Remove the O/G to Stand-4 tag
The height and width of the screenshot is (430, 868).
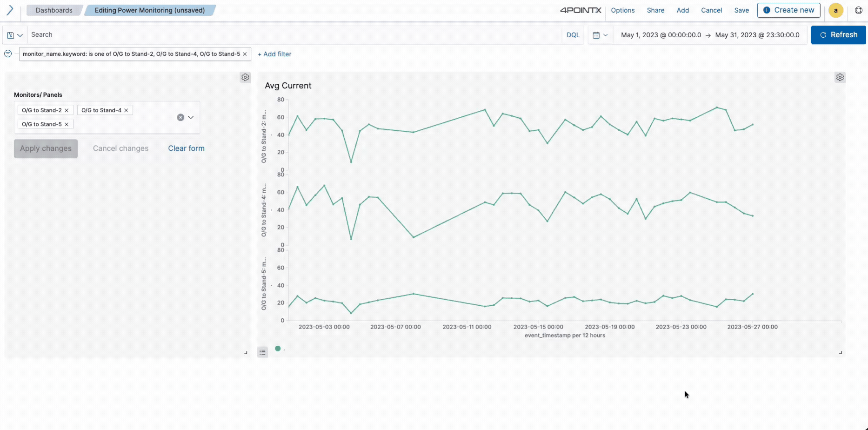point(126,110)
